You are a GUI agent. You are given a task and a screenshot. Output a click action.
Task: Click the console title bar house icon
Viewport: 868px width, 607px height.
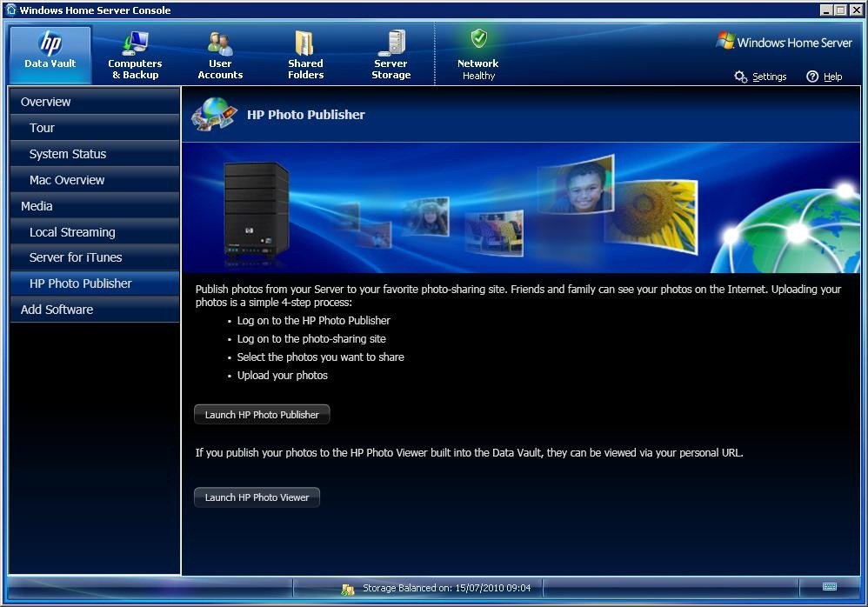coord(11,10)
